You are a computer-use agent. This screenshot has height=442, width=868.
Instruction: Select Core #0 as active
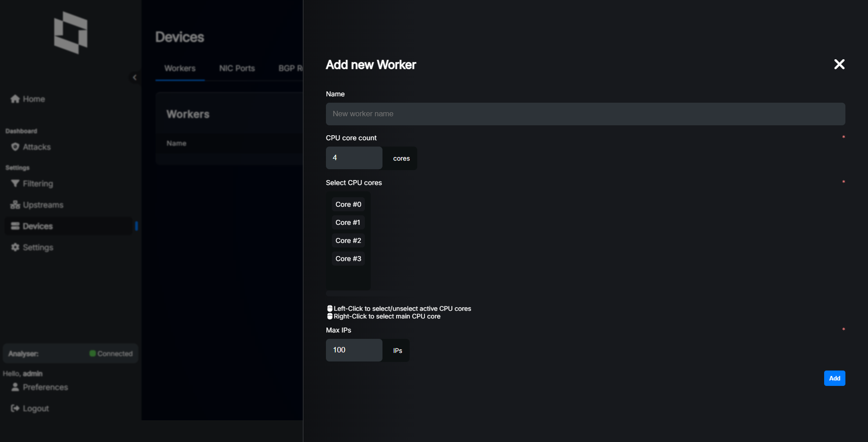point(348,204)
